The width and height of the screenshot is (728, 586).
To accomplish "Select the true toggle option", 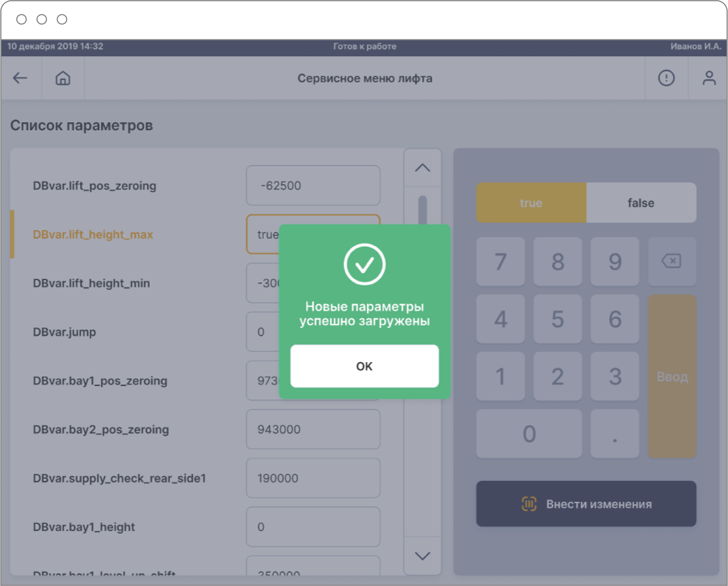I will pyautogui.click(x=531, y=203).
